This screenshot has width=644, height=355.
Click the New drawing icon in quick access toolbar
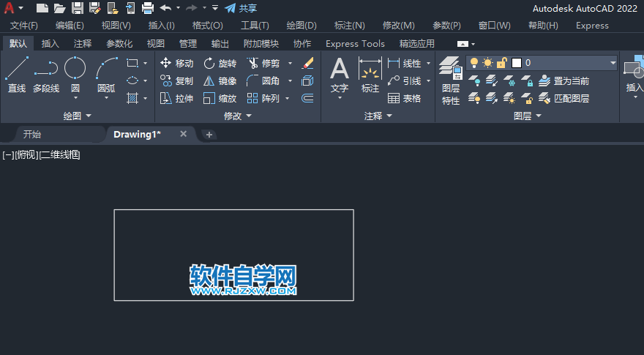(42, 8)
